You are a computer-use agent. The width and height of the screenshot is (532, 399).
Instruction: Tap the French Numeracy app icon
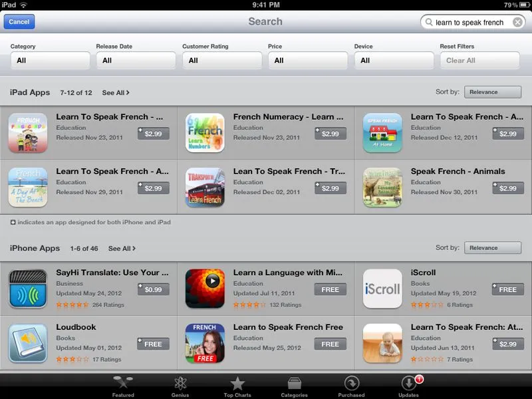click(205, 132)
